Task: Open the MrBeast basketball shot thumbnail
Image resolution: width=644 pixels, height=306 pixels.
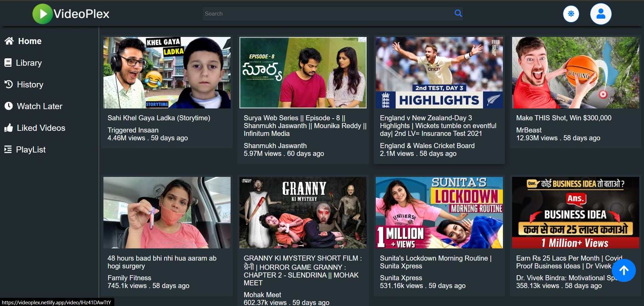Action: click(575, 73)
